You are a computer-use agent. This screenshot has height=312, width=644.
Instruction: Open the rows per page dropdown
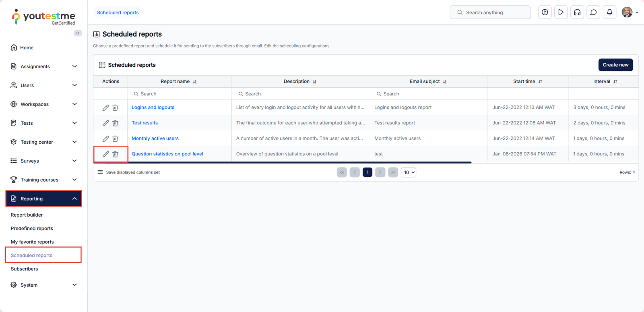tap(409, 172)
